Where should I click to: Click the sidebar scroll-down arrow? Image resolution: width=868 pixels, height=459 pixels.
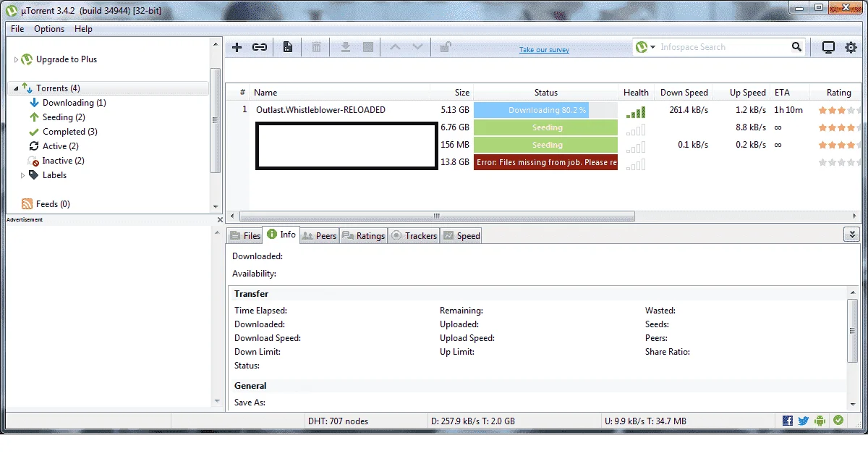(216, 206)
